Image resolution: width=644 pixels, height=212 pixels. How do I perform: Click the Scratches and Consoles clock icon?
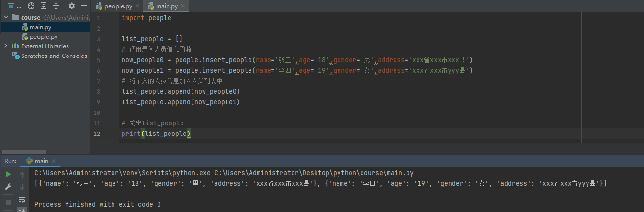17,56
